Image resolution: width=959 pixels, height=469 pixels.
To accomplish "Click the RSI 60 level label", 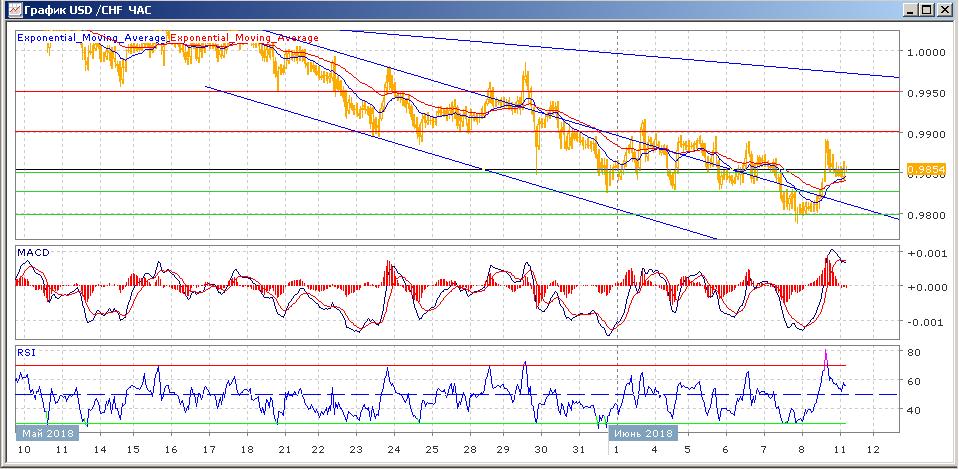I will (x=914, y=382).
